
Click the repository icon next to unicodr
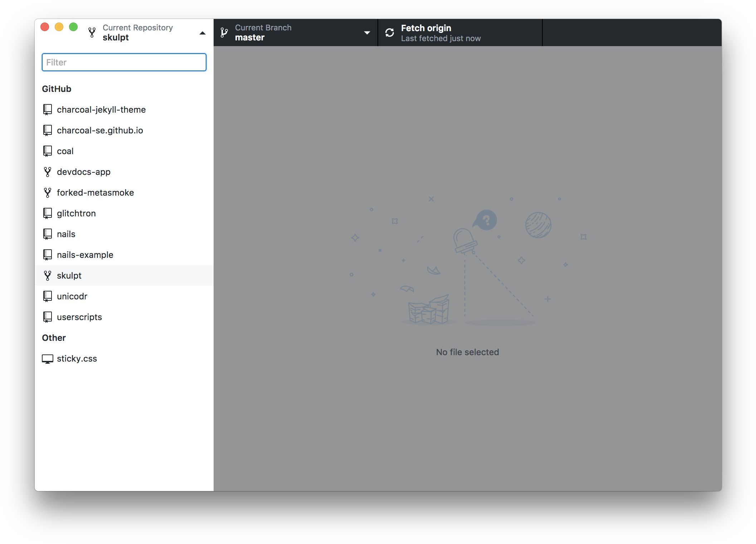point(48,296)
